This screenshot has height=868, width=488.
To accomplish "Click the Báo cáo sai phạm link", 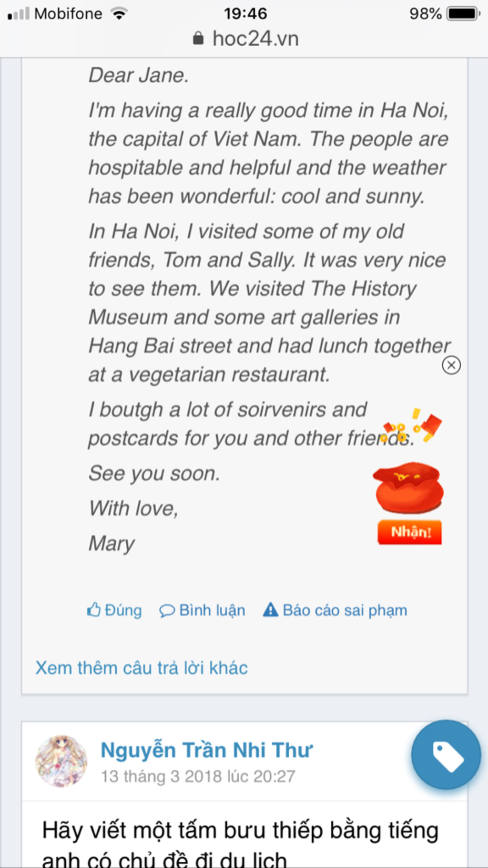I will pyautogui.click(x=345, y=610).
